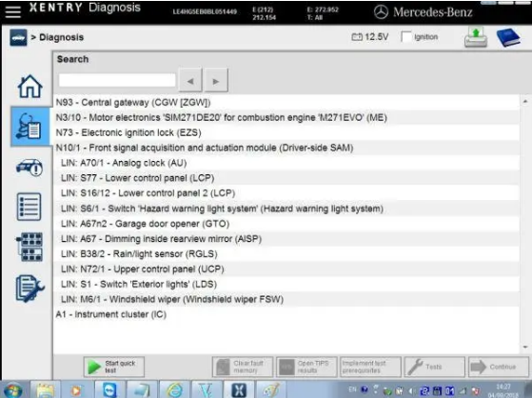Open the blue help book icon

click(x=508, y=37)
